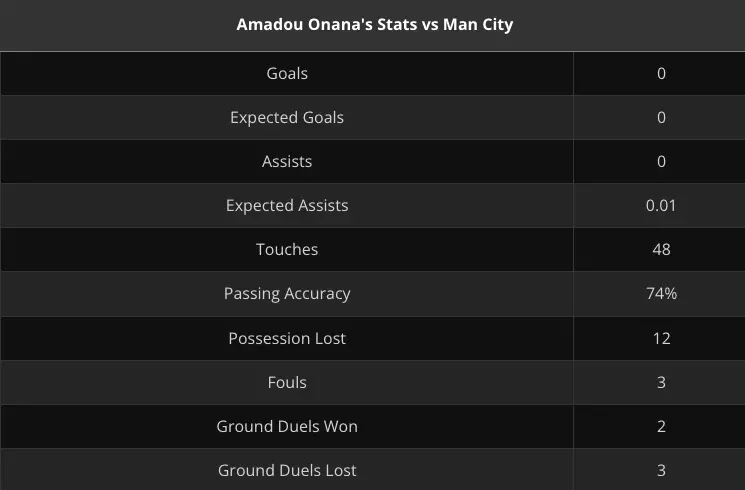Click the Assists value cell
This screenshot has height=490, width=745.
[661, 161]
